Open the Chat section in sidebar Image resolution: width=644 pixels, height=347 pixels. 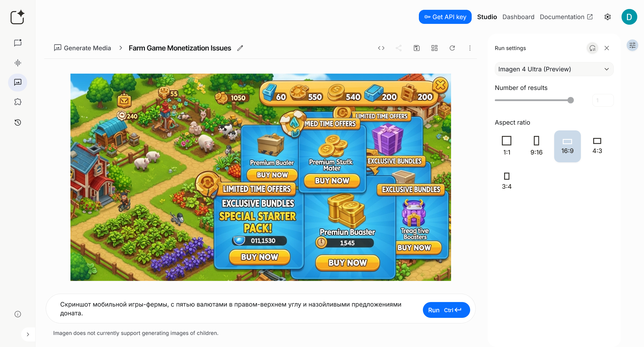click(18, 43)
